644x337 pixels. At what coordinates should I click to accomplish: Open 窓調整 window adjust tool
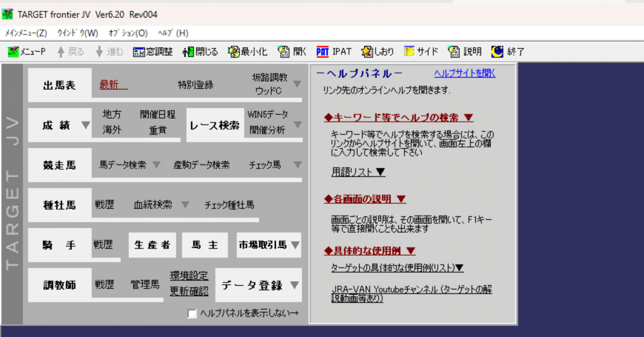click(153, 51)
